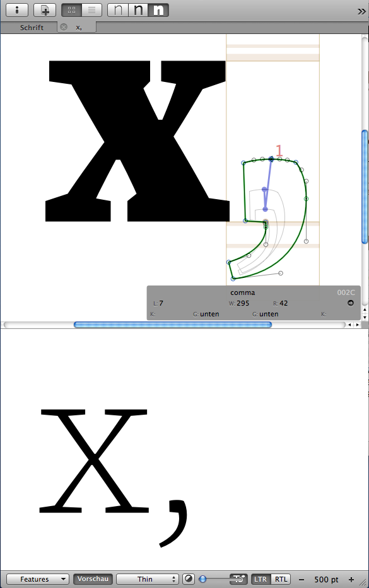The image size is (369, 588).
Task: Click the horizontal scroll left arrow
Action: pos(350,325)
